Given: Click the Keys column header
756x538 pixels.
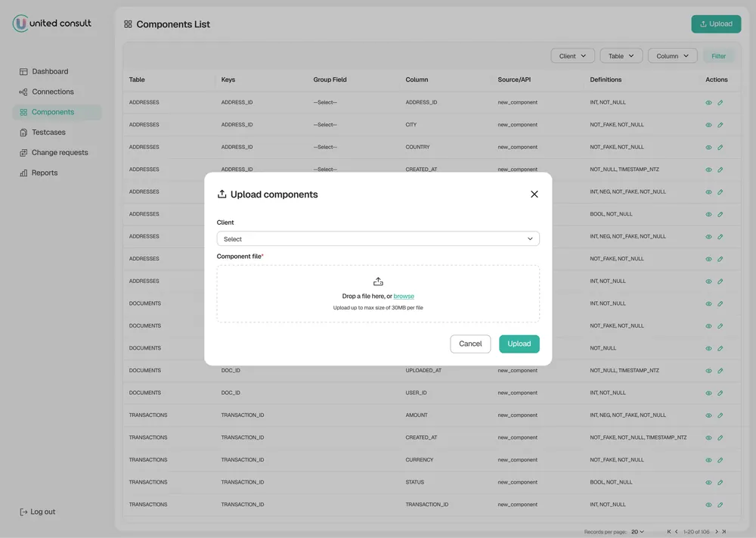Looking at the screenshot, I should click(228, 79).
